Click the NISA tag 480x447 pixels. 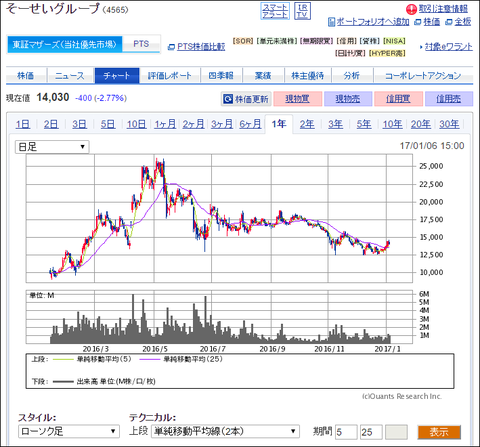pos(394,41)
